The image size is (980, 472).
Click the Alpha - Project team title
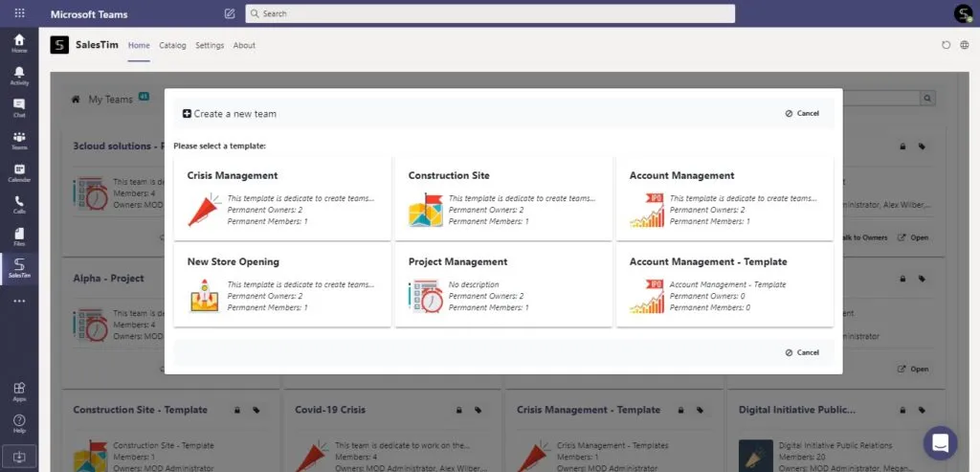(109, 279)
